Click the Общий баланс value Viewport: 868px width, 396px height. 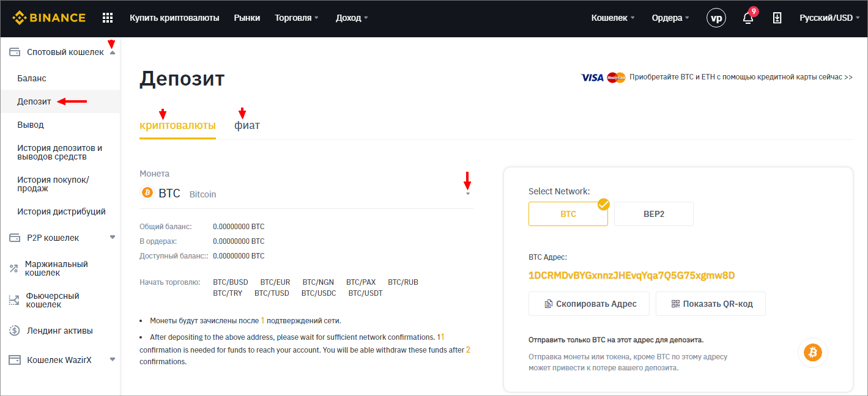[239, 227]
